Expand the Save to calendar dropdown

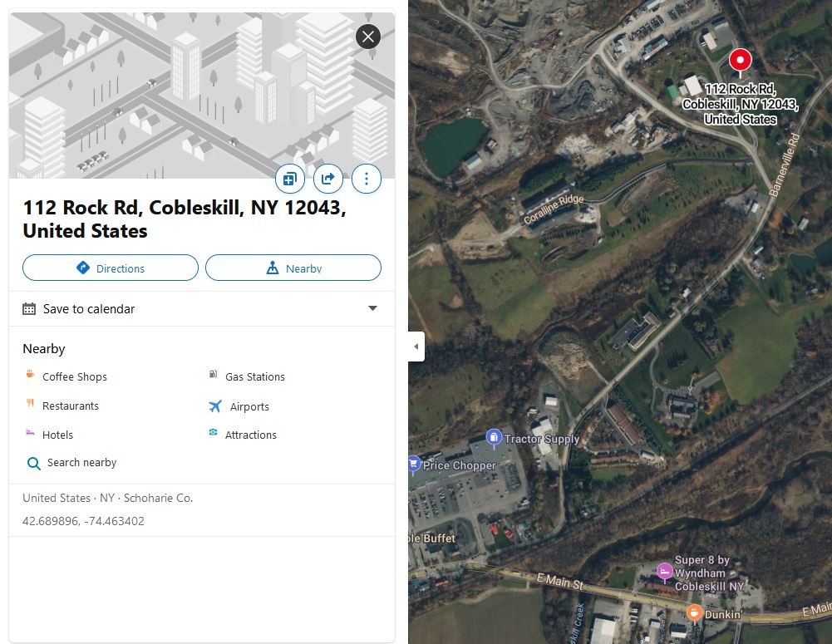coord(372,309)
